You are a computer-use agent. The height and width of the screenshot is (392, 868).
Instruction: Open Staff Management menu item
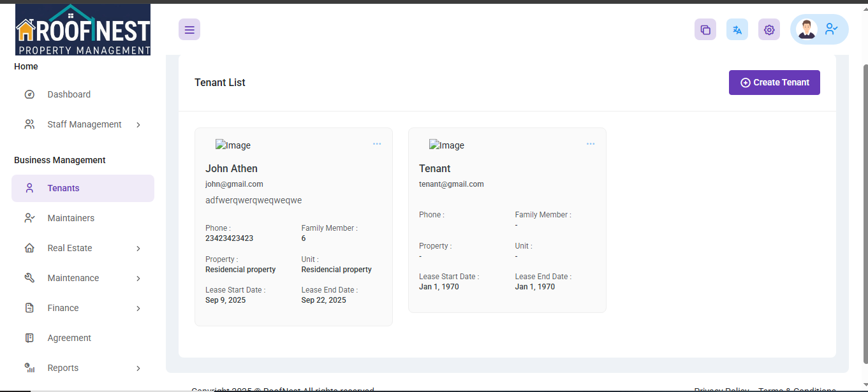pos(83,124)
